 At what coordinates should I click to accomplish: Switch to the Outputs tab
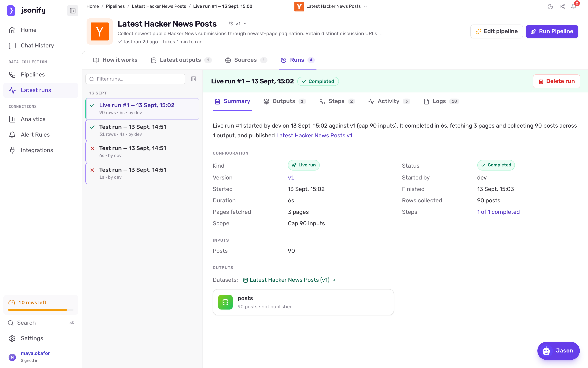coord(285,101)
